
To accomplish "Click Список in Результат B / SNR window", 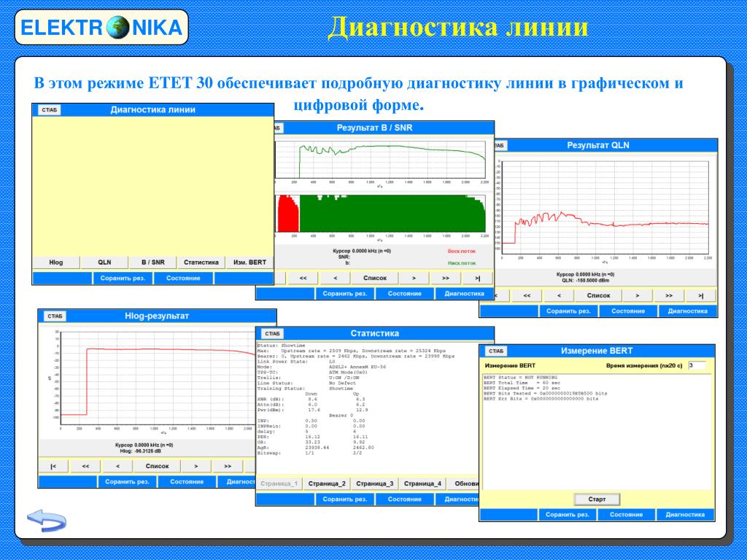I will (375, 278).
